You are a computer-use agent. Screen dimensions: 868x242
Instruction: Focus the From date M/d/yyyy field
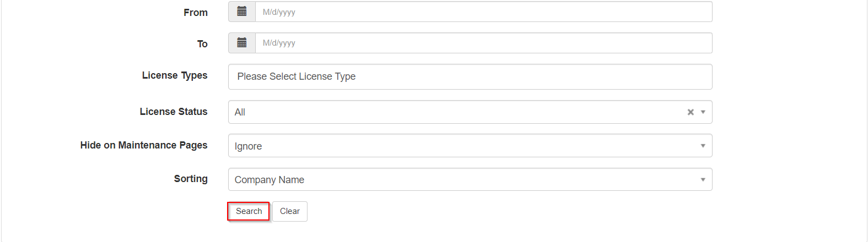[484, 12]
